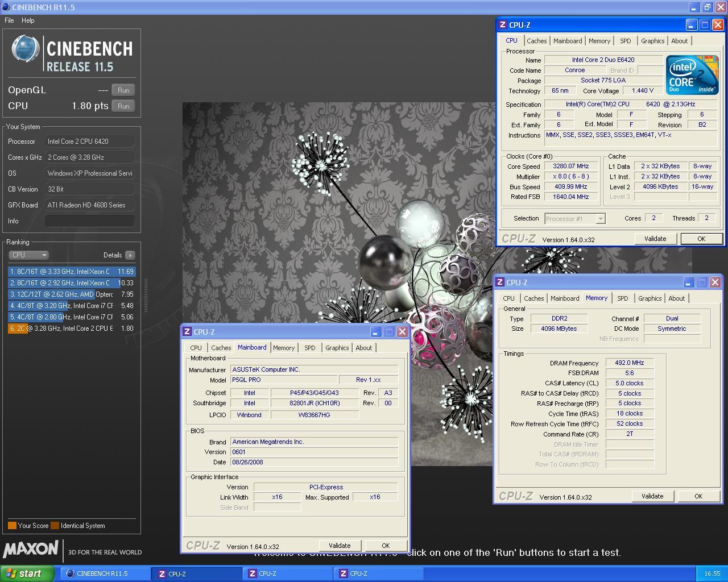Screen dimensions: 728x582
Task: Minimize the Memory CPU-Z window
Action: [x=689, y=282]
